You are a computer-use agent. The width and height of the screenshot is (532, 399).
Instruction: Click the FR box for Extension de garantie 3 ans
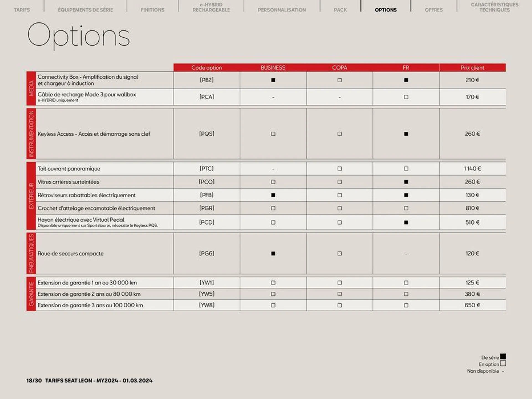coord(406,305)
